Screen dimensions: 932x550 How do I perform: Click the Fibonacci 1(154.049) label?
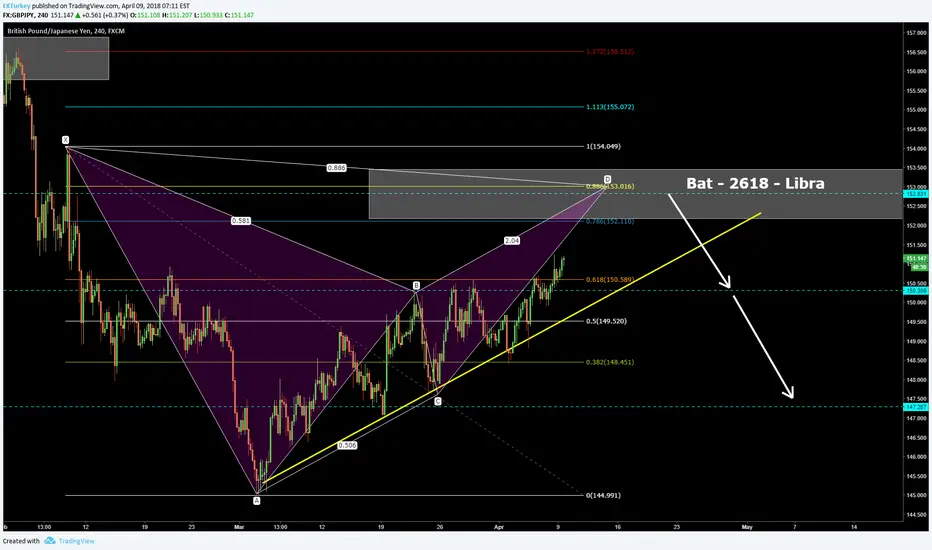pyautogui.click(x=603, y=146)
